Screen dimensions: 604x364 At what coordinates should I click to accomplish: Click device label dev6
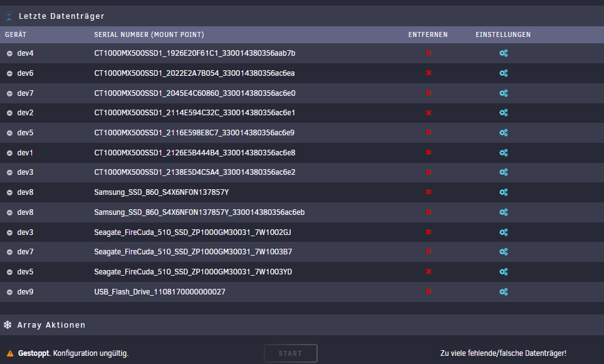(25, 73)
